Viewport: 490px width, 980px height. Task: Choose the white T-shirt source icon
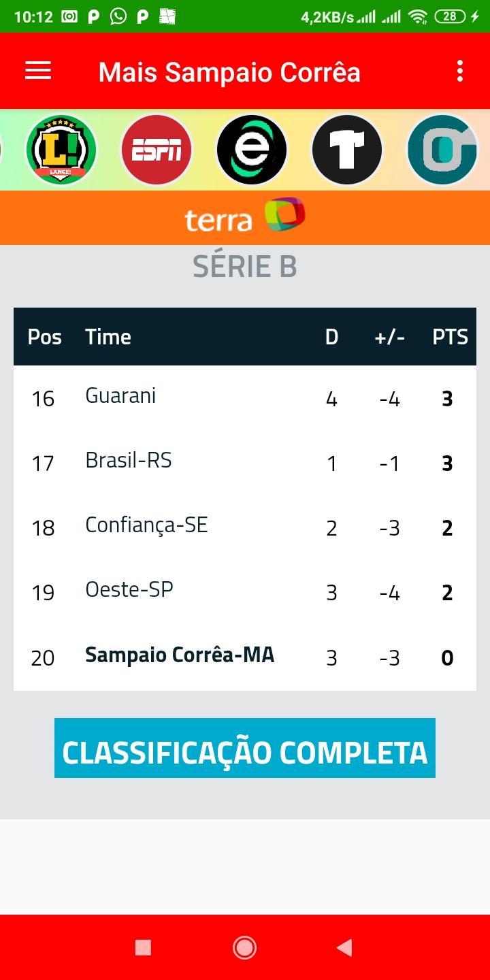coord(347,150)
